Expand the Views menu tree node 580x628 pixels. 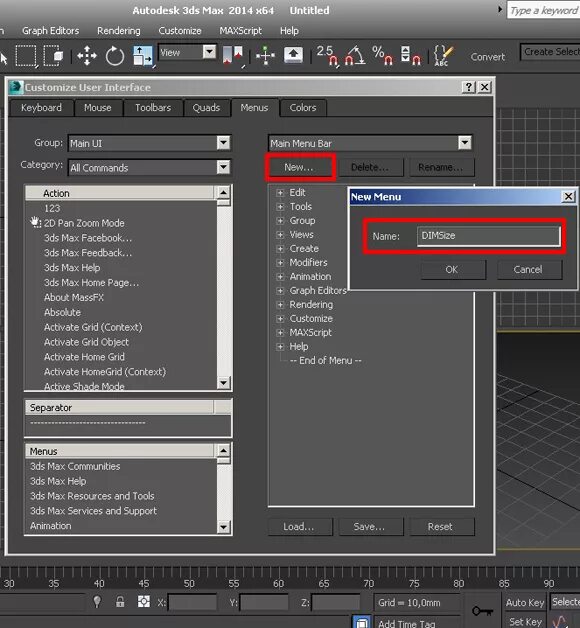coord(280,235)
